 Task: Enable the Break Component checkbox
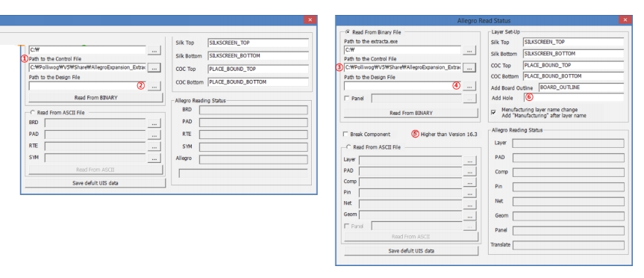346,134
